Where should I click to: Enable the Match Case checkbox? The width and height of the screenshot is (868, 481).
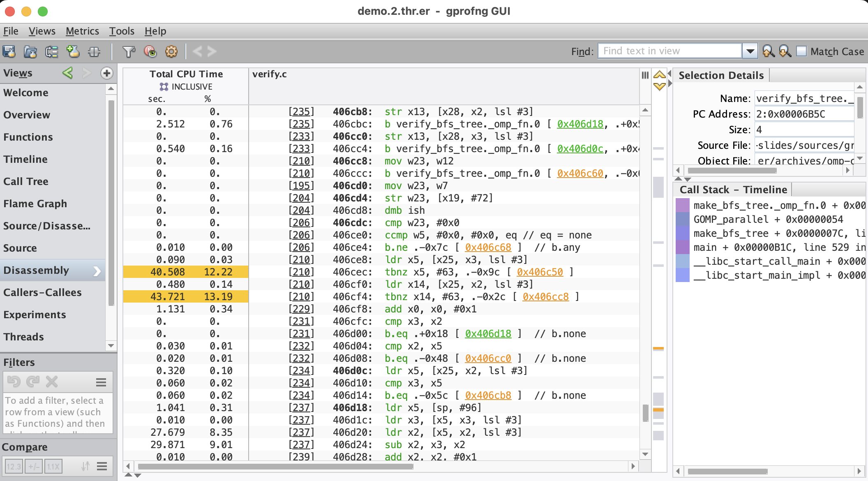[801, 51]
